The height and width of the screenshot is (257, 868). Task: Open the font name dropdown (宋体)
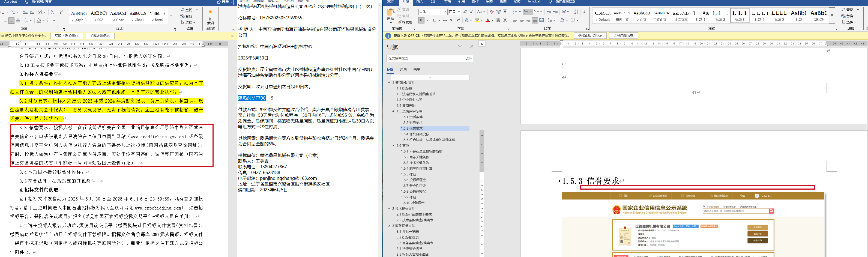click(445, 12)
